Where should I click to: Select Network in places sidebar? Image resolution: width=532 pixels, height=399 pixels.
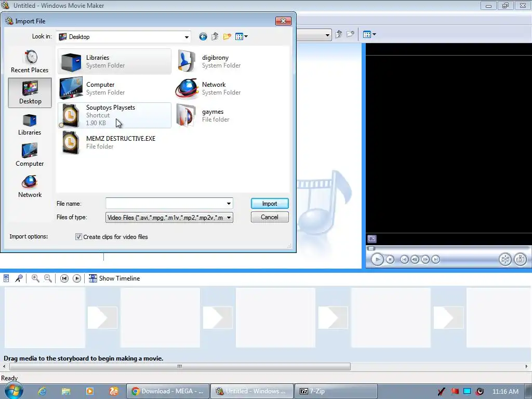pyautogui.click(x=30, y=187)
